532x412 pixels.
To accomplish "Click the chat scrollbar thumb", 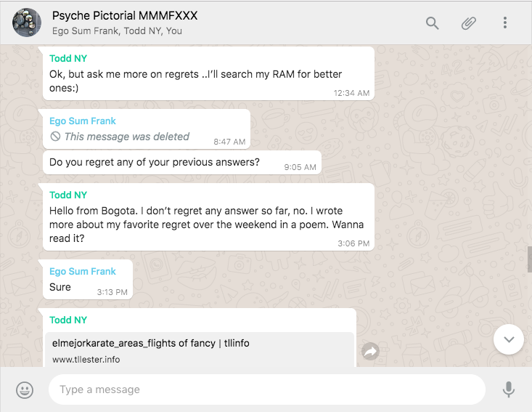I will click(529, 259).
